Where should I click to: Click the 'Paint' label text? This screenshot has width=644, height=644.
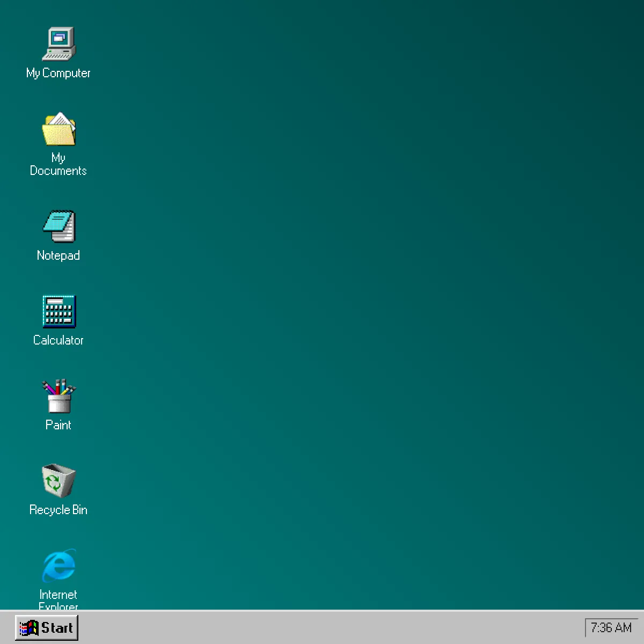coord(58,425)
